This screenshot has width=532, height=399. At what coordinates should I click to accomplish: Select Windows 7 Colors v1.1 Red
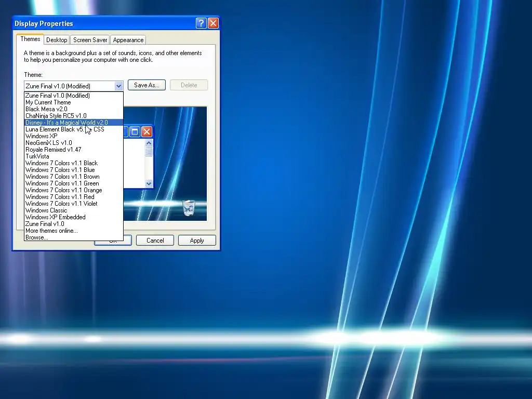pyautogui.click(x=74, y=197)
